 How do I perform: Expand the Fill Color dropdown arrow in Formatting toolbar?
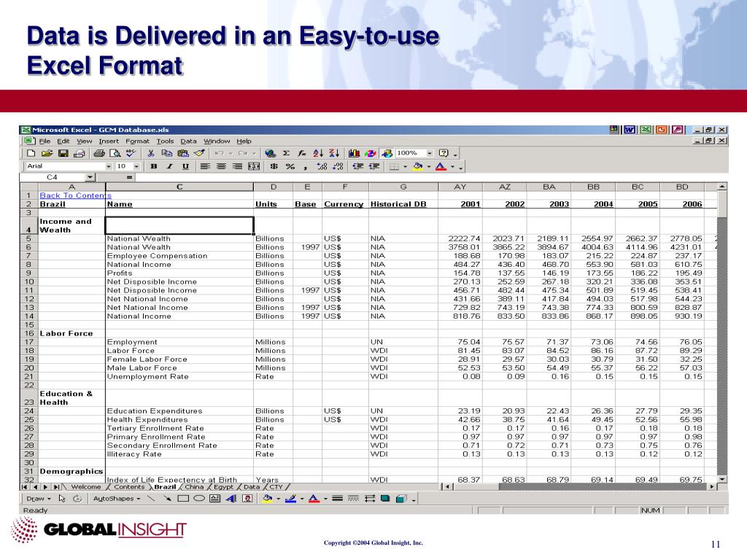pyautogui.click(x=429, y=166)
